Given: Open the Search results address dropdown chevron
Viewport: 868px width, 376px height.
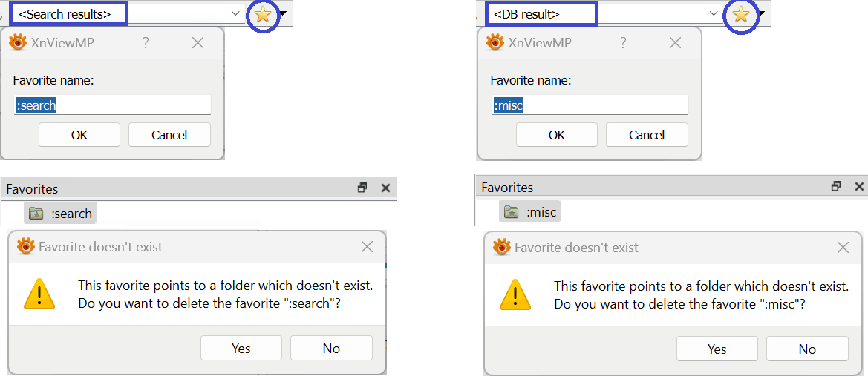Looking at the screenshot, I should click(x=235, y=13).
